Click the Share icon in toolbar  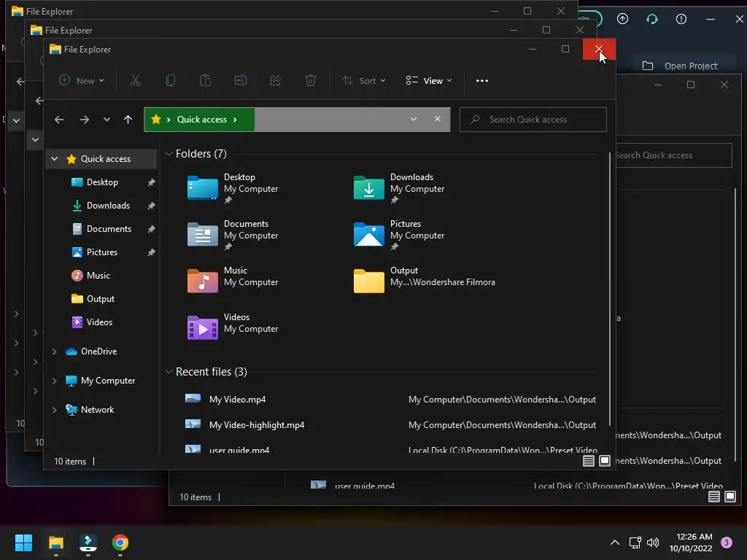(x=275, y=80)
